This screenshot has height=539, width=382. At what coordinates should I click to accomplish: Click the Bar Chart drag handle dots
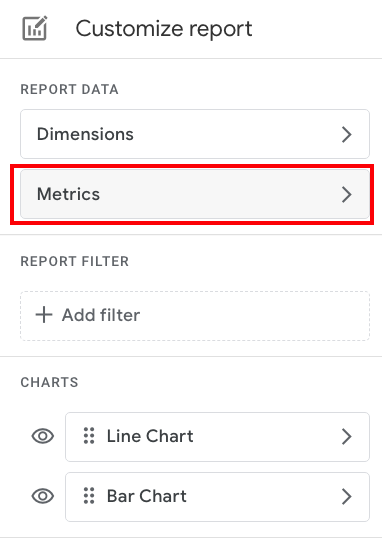(89, 496)
